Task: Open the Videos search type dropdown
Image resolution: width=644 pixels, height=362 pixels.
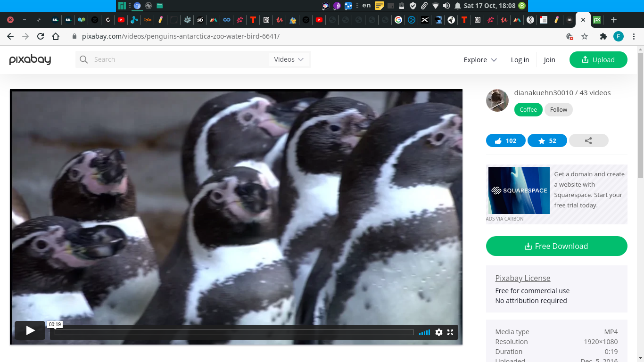Action: click(x=289, y=59)
